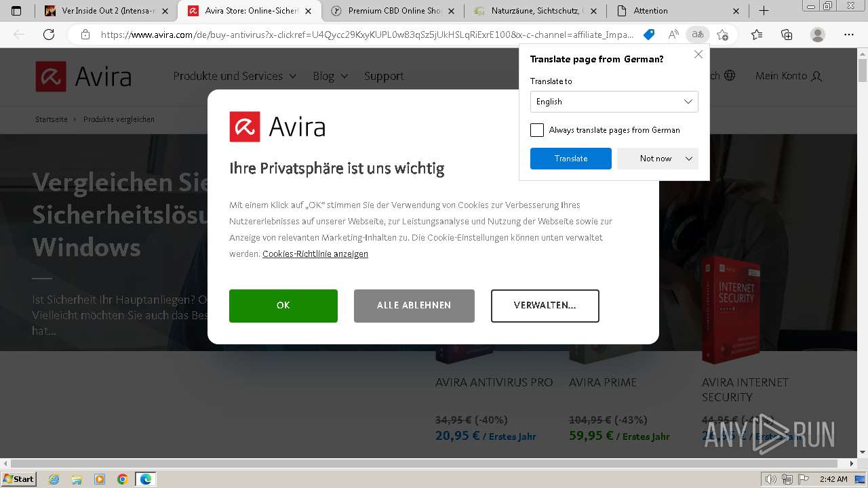Click the 20,95 € price text
This screenshot has height=488, width=868.
pos(457,436)
